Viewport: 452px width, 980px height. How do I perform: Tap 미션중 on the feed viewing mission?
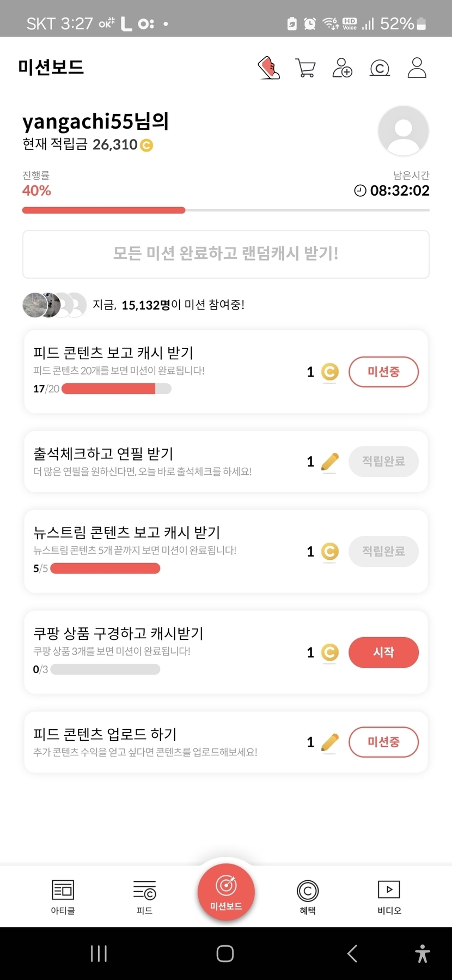[x=383, y=372]
